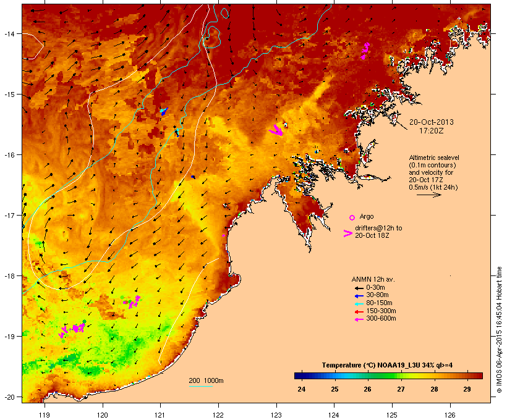Click the blue 30-80m legend arrow
Image resolution: width=507 pixels, height=420 pixels.
(x=359, y=296)
